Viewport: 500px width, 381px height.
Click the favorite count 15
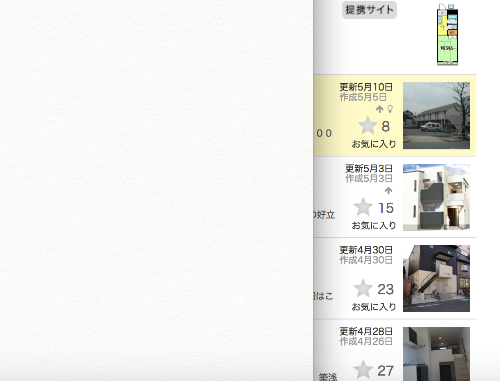[x=386, y=208]
